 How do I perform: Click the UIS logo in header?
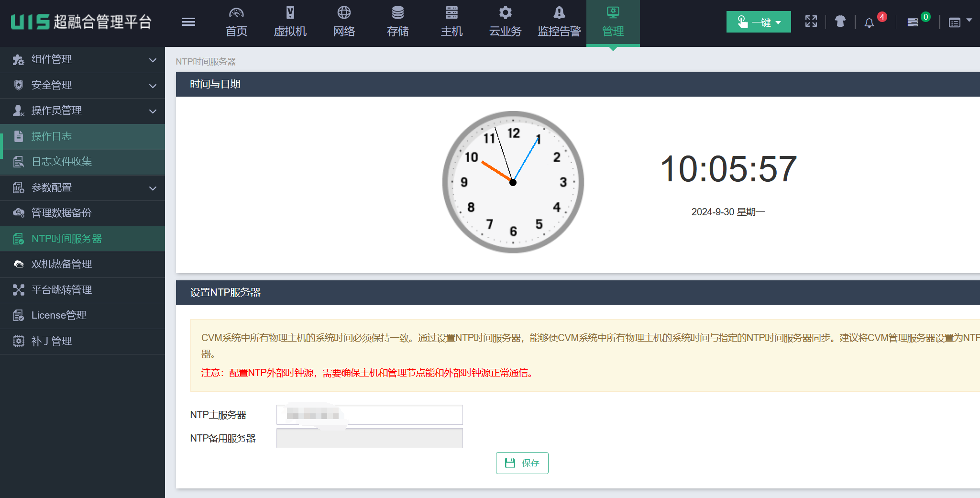(x=30, y=22)
